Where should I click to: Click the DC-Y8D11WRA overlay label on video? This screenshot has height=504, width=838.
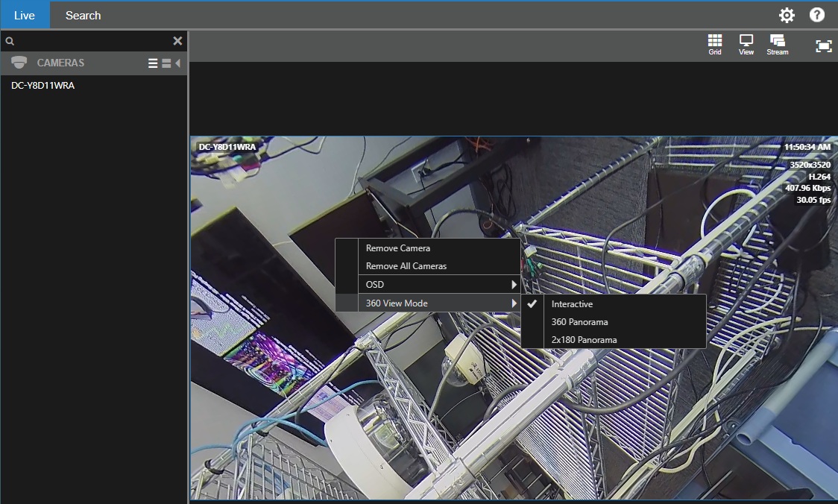pos(227,146)
